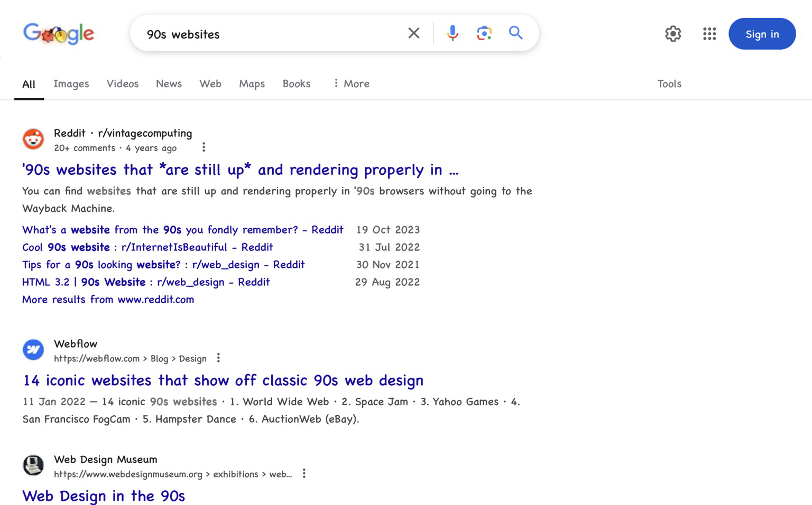
Task: Open the Google apps grid
Action: 709,34
